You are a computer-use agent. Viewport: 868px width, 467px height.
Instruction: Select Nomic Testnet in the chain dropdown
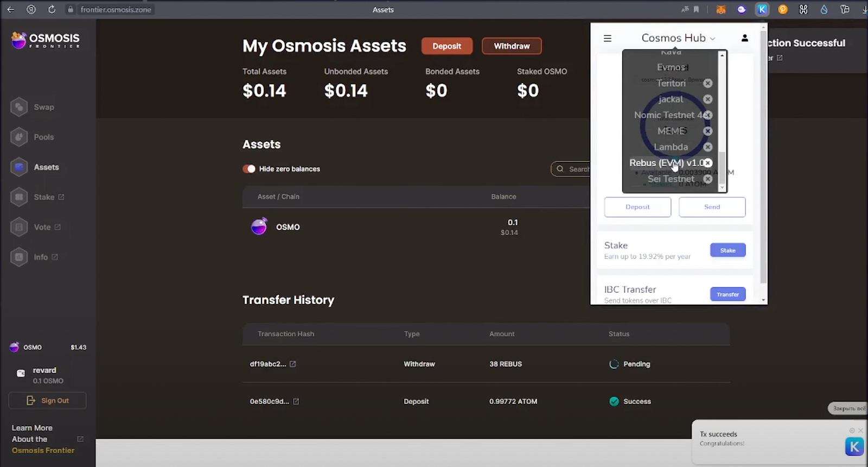pos(669,115)
